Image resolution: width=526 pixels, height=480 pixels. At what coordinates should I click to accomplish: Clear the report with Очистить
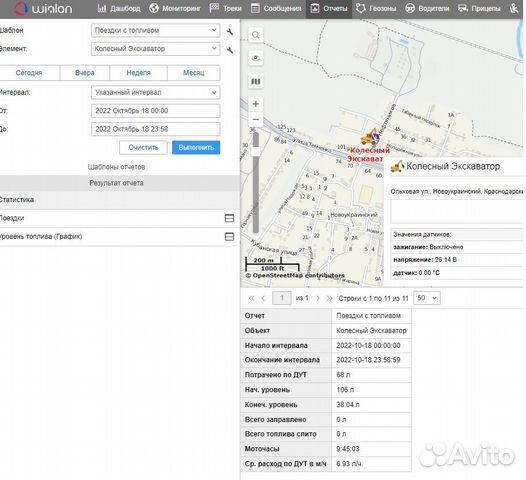tap(143, 148)
